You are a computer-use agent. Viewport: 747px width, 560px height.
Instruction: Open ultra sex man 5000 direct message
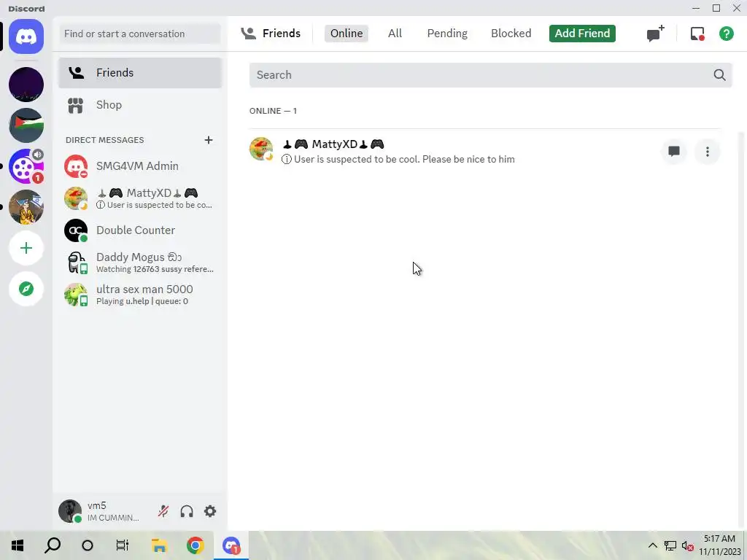click(x=140, y=295)
